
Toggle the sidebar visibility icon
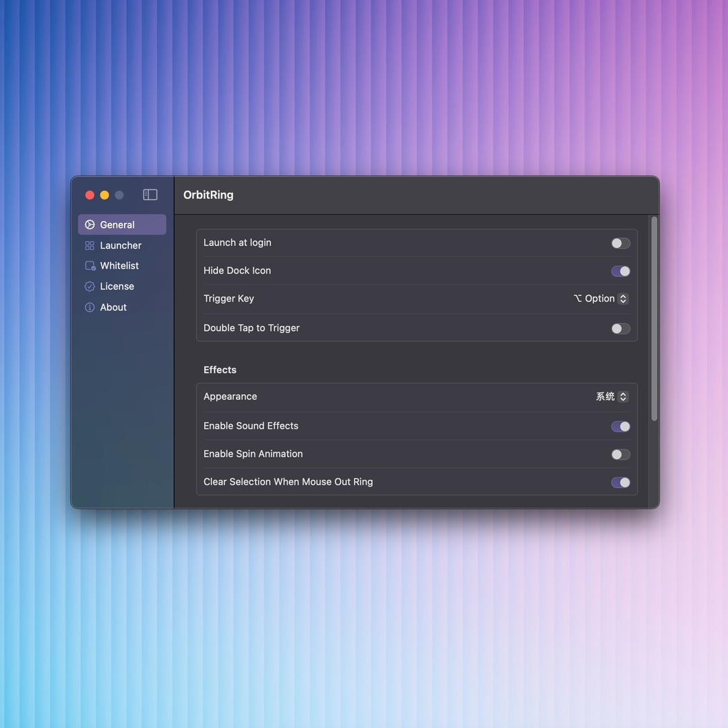point(150,195)
